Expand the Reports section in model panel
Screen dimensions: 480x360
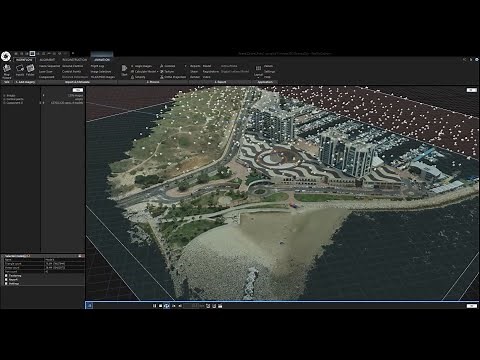6,280
